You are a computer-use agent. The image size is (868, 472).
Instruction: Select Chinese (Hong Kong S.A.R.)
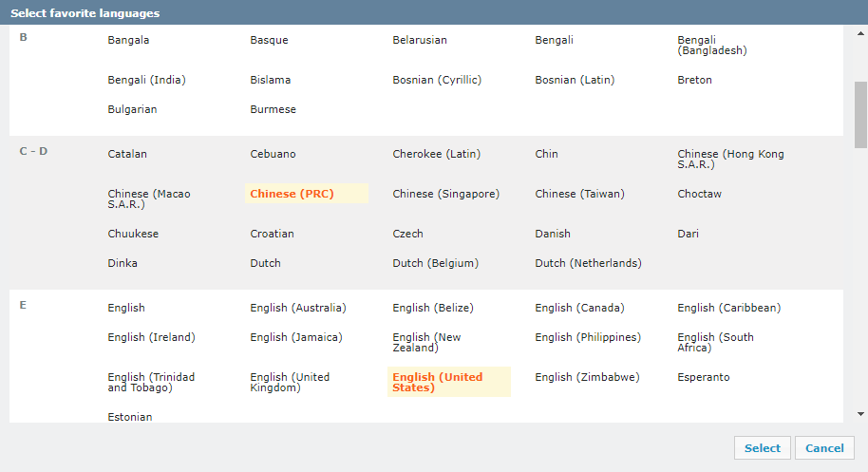click(730, 160)
